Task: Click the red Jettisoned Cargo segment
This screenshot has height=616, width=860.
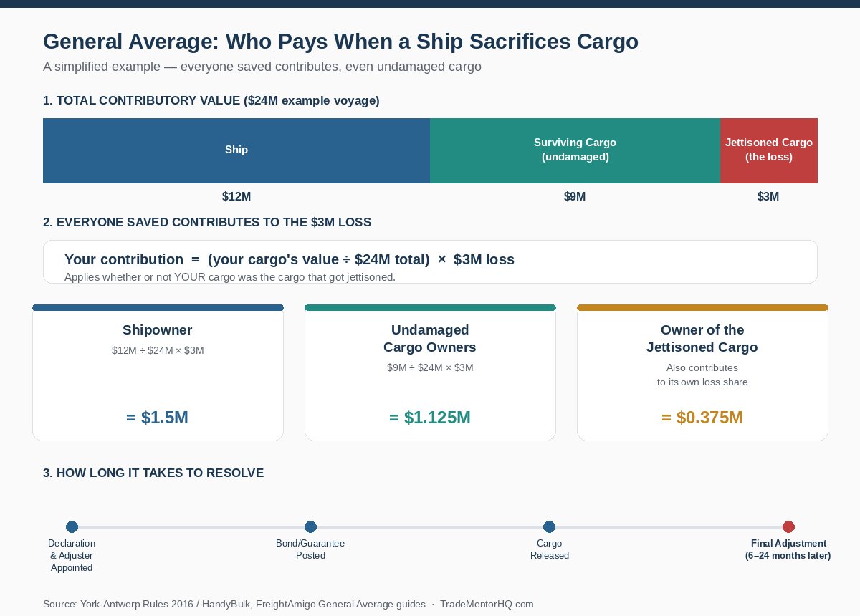Action: [769, 150]
